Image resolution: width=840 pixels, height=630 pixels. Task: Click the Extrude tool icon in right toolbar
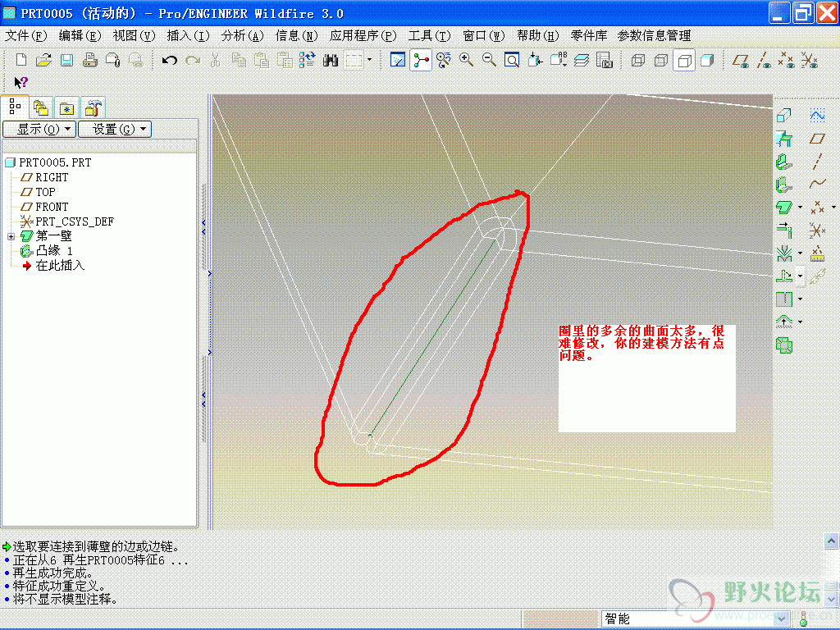click(783, 115)
